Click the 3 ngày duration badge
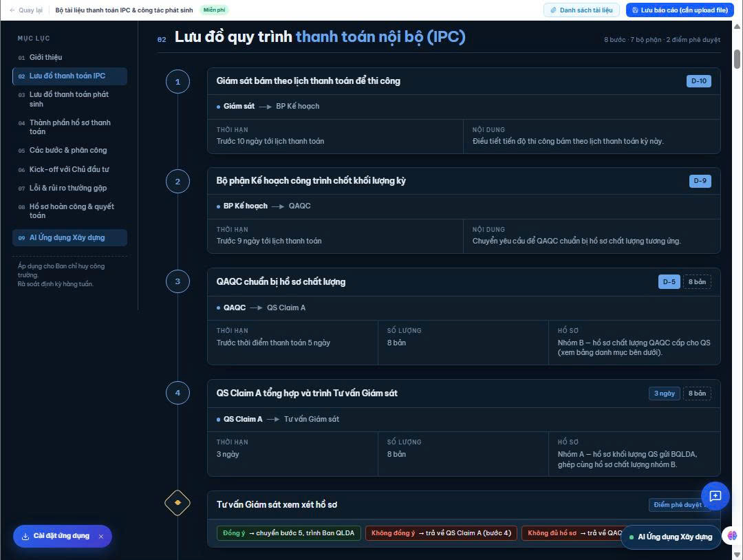The width and height of the screenshot is (743, 560). click(x=665, y=394)
